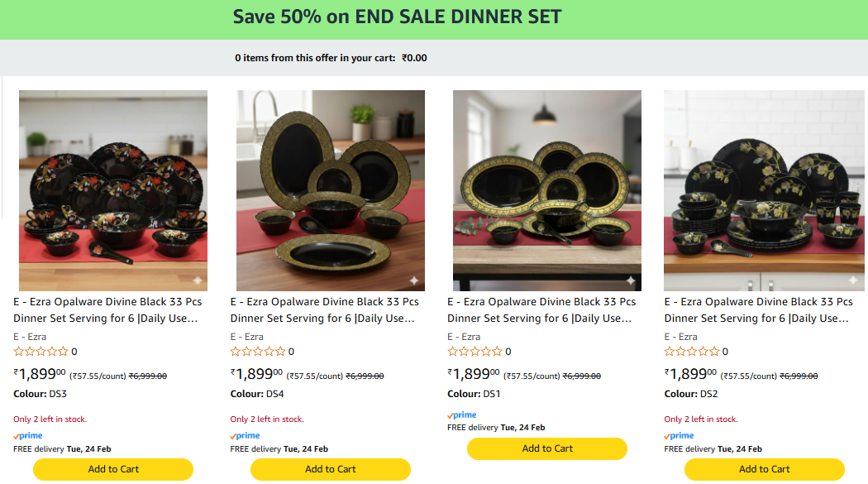
Task: Open the DS4 dinner set product image
Action: pos(331,190)
